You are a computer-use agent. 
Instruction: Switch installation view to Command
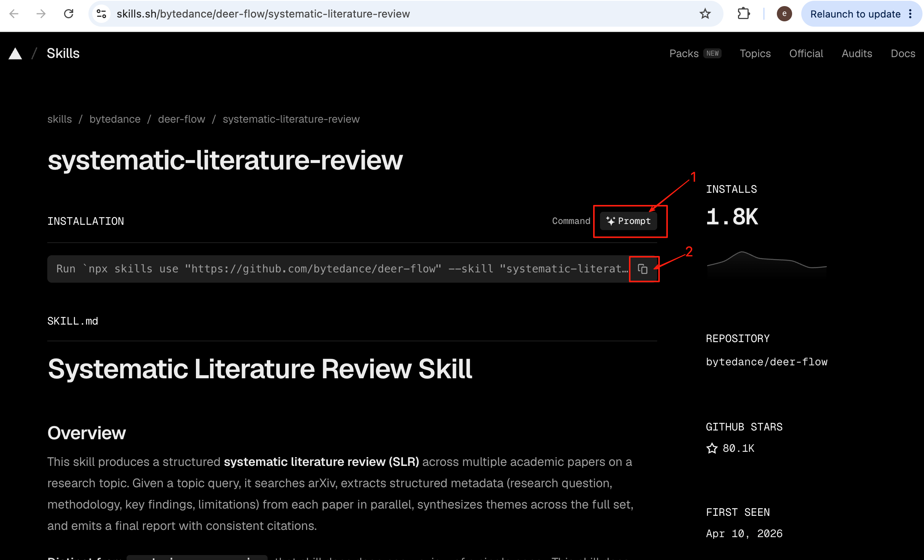[571, 221]
